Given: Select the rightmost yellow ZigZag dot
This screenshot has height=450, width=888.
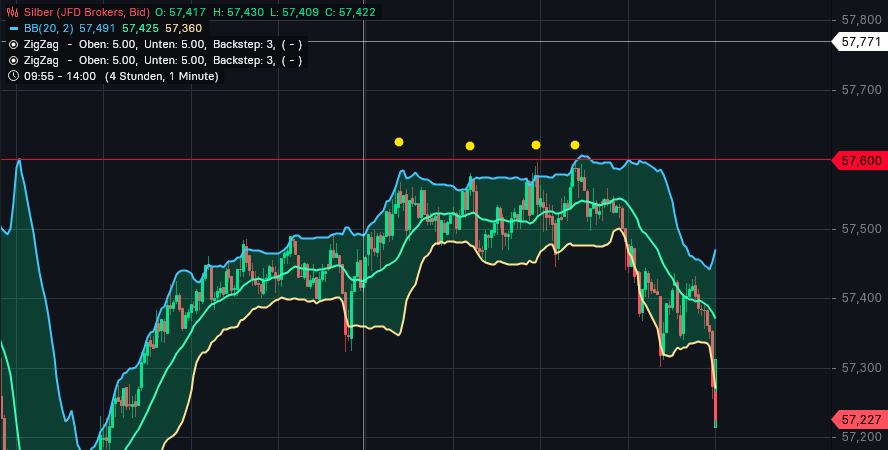Looking at the screenshot, I should (x=575, y=145).
